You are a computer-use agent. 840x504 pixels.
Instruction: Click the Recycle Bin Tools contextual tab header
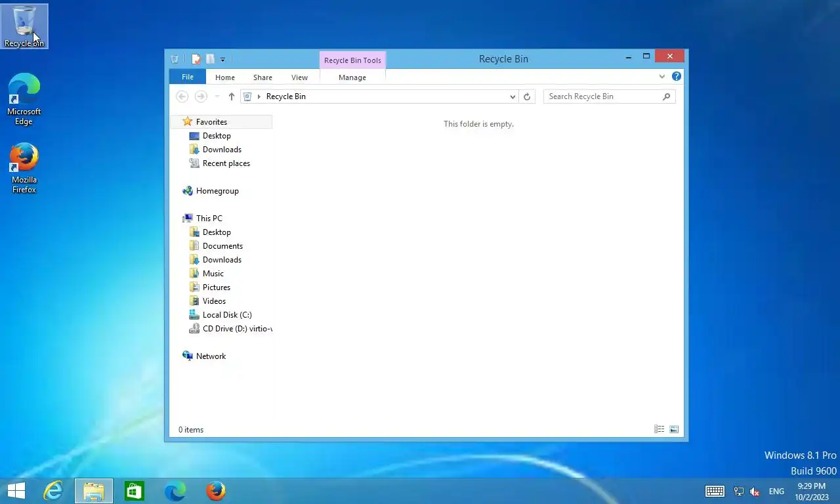[352, 60]
